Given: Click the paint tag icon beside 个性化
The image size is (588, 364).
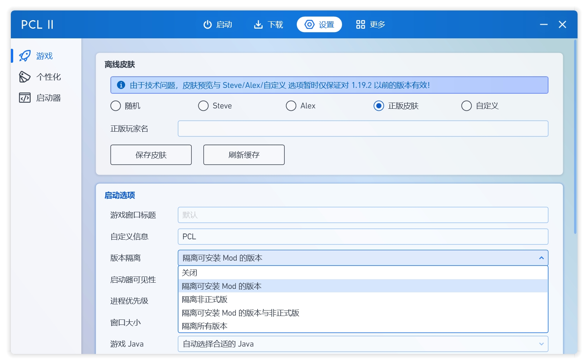Looking at the screenshot, I should (25, 77).
